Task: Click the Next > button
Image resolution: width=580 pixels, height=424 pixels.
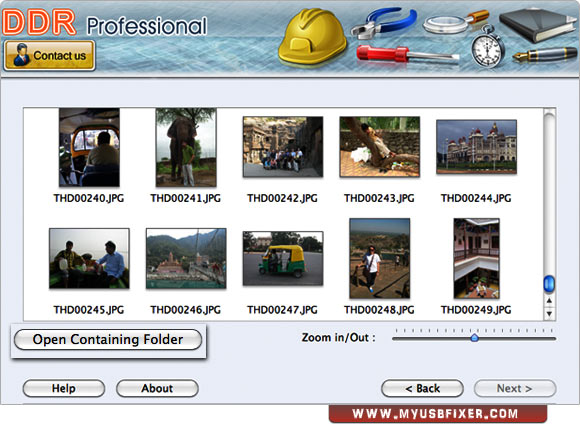Action: 515,388
